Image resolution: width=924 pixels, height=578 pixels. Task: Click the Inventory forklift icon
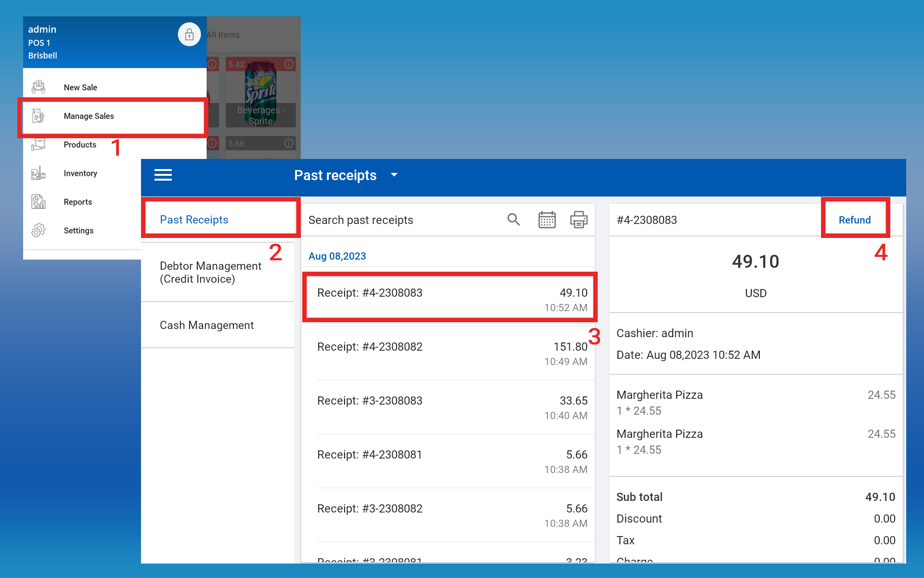[x=38, y=173]
